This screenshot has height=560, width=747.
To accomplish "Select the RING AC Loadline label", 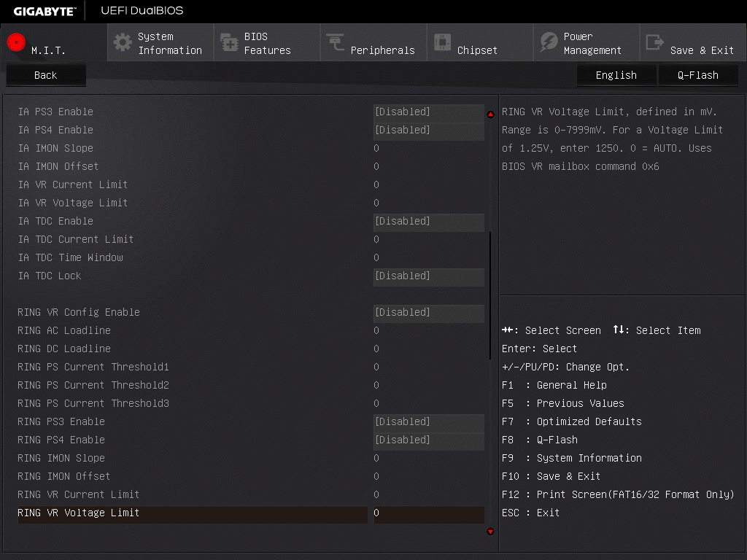I will [x=64, y=330].
